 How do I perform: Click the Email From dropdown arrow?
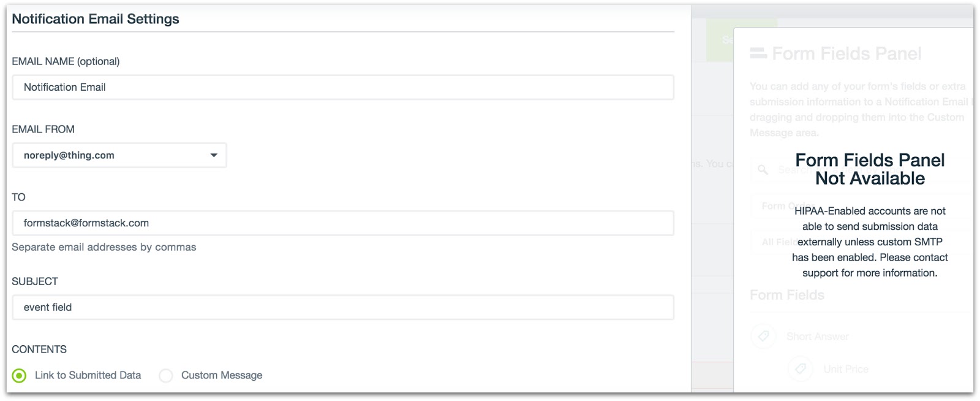(x=214, y=155)
